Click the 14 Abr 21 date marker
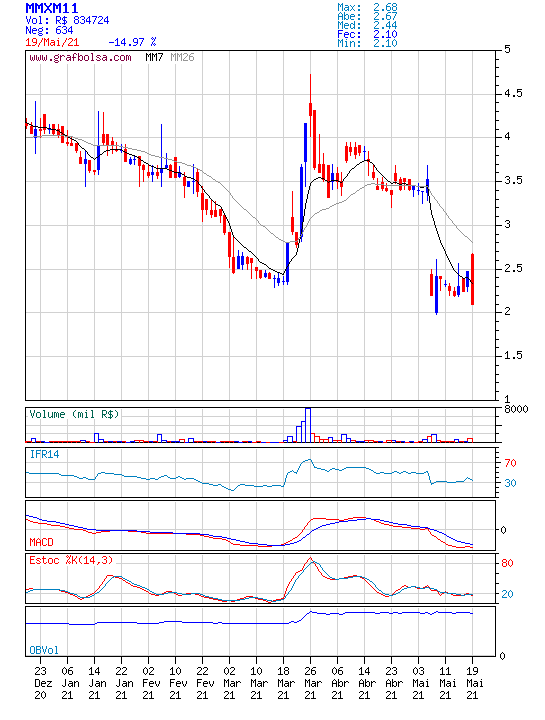Viewport: 545px width, 720px height. 365,683
